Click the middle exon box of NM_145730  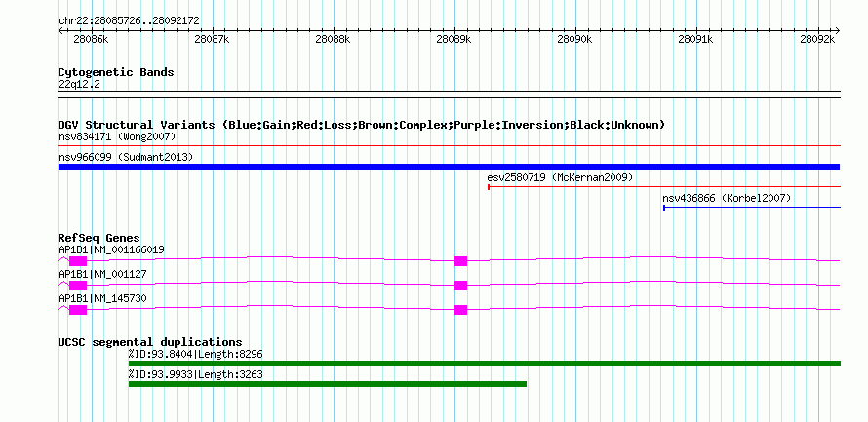coord(460,310)
